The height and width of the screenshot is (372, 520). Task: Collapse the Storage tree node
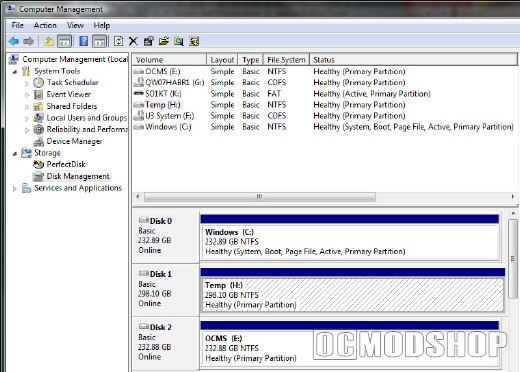15,153
